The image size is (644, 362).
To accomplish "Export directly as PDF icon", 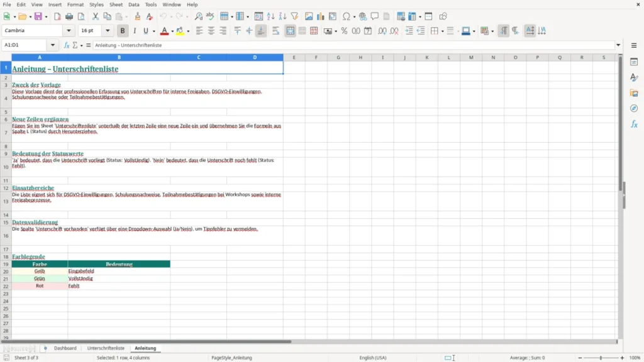I will click(57, 16).
